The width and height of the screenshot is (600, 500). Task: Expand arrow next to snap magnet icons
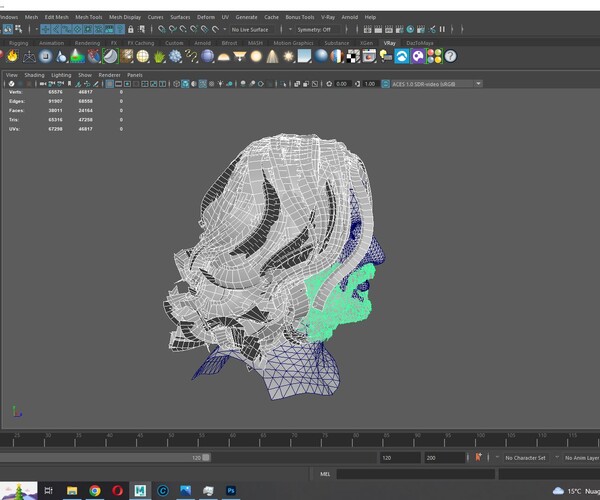[x=225, y=29]
